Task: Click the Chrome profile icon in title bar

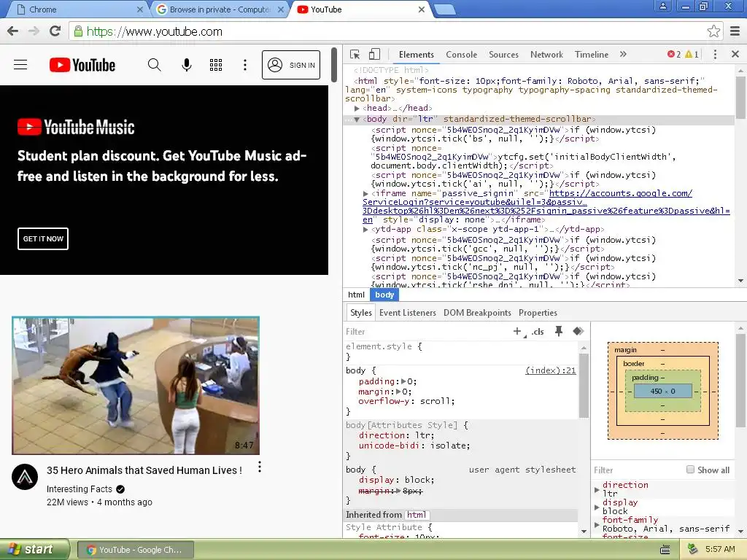Action: tap(662, 6)
